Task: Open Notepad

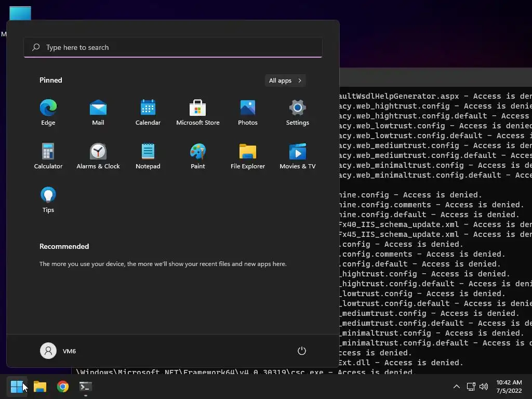Action: point(148,156)
